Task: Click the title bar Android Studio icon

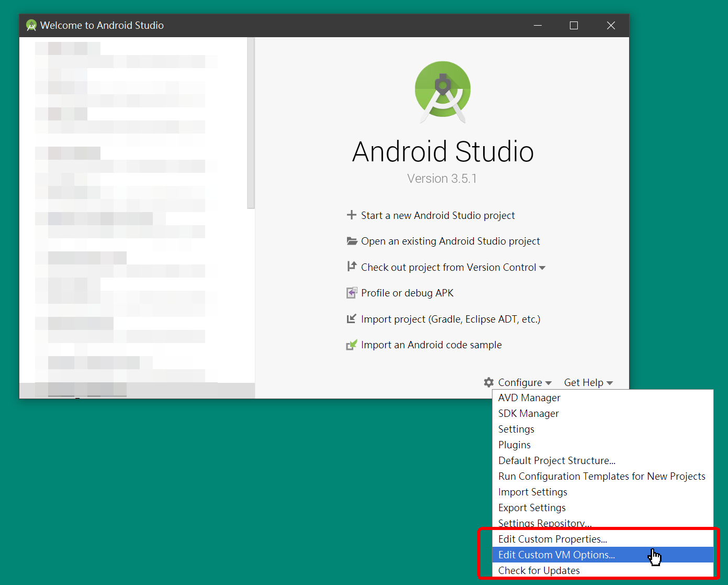Action: click(x=31, y=25)
